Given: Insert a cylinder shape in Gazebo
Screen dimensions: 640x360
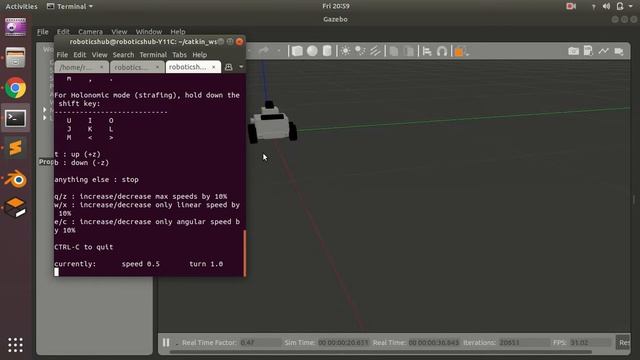Looking at the screenshot, I should click(x=327, y=51).
